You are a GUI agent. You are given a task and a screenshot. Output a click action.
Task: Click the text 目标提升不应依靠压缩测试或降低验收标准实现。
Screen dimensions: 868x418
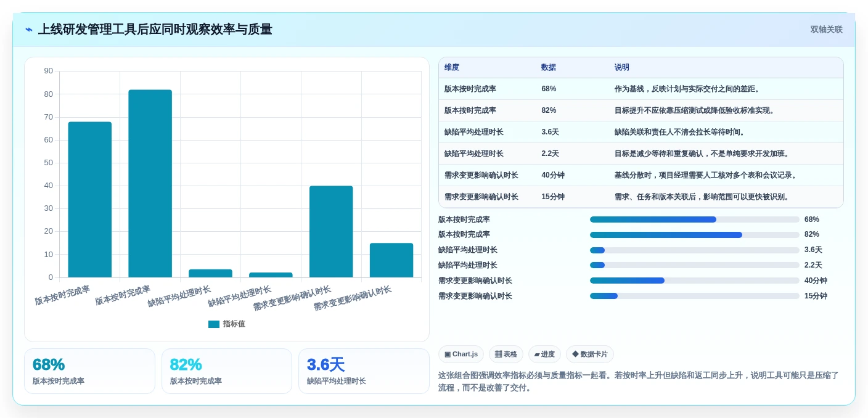tap(695, 110)
